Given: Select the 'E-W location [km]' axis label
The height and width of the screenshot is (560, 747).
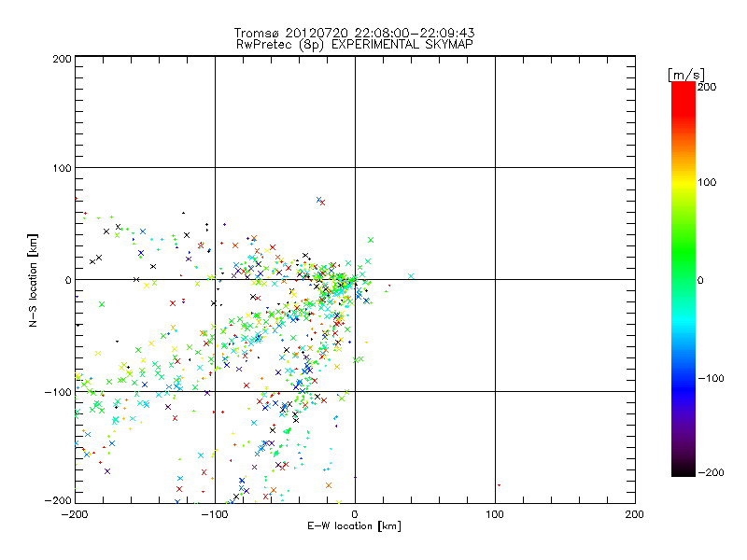Looking at the screenshot, I should click(x=354, y=525).
